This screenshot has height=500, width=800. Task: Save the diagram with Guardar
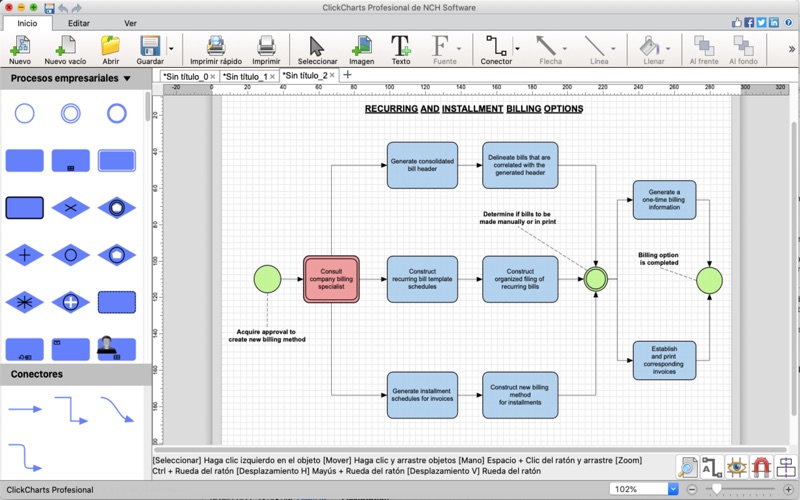[150, 49]
